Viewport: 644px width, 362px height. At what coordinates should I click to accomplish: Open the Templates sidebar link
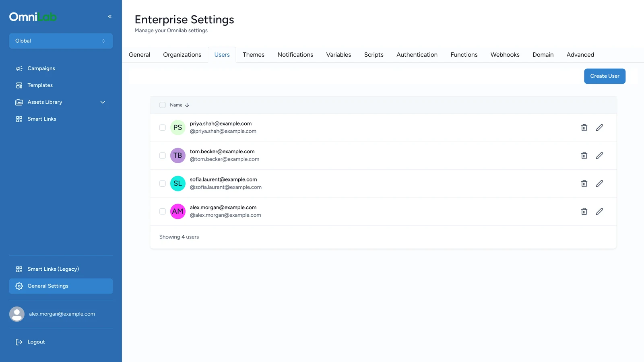point(61,85)
